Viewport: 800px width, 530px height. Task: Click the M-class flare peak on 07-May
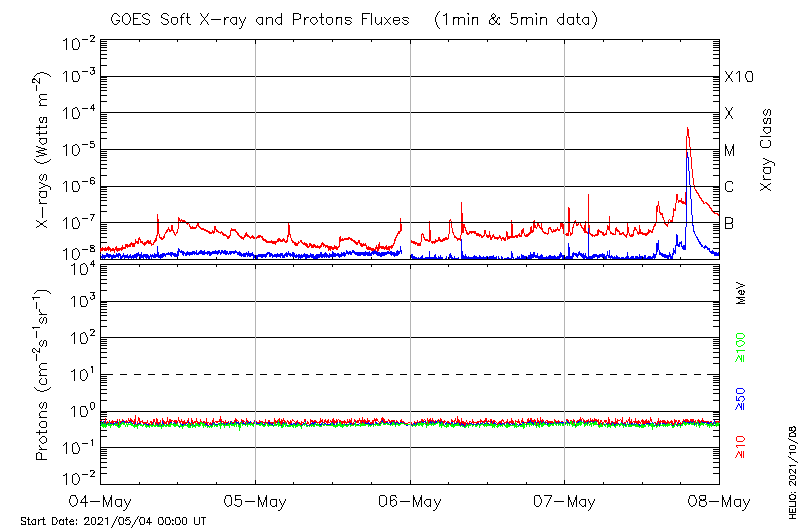point(687,129)
